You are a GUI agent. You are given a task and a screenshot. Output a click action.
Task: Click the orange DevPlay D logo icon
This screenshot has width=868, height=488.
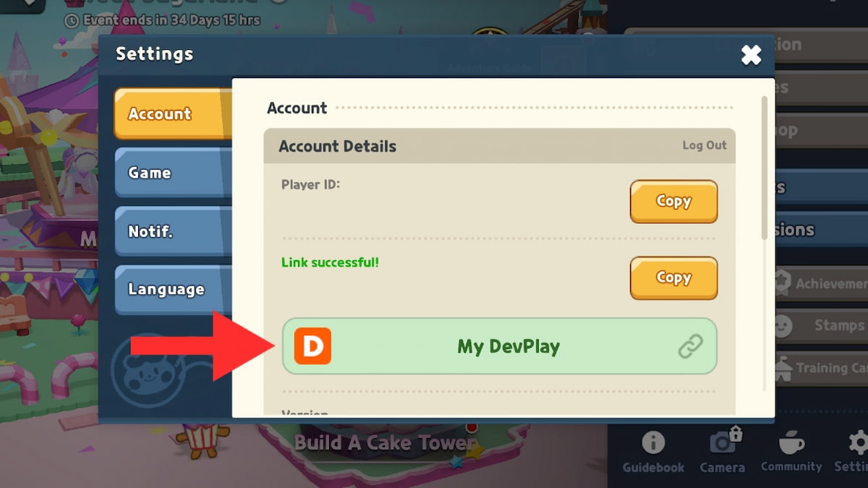pos(312,346)
